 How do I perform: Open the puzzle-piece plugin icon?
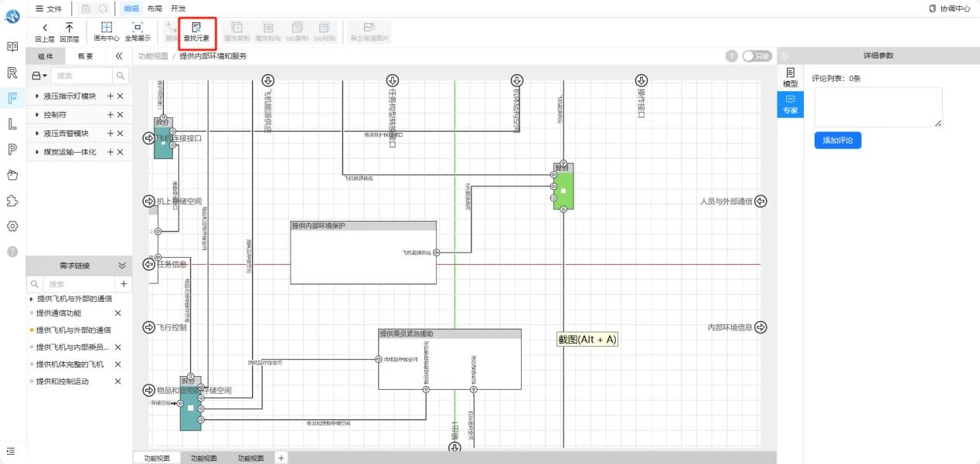coord(12,200)
